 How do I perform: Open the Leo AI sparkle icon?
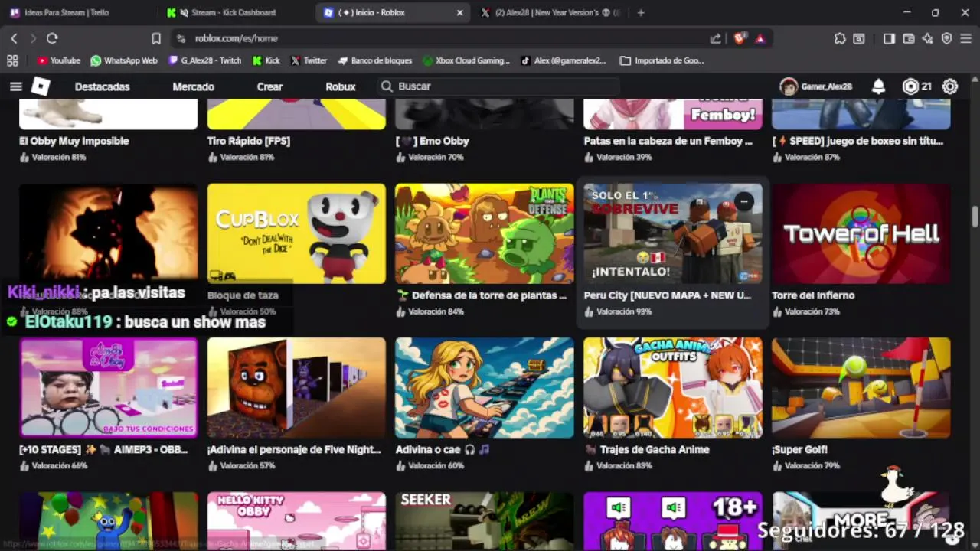[928, 38]
